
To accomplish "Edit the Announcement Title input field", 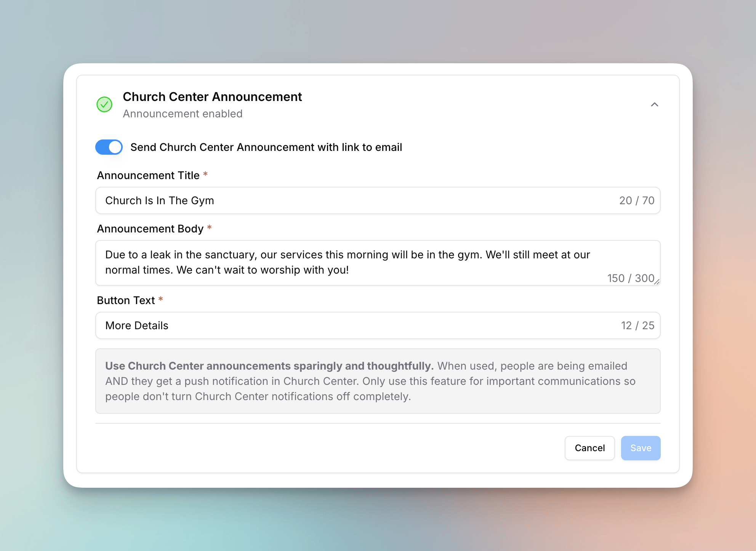I will coord(378,200).
